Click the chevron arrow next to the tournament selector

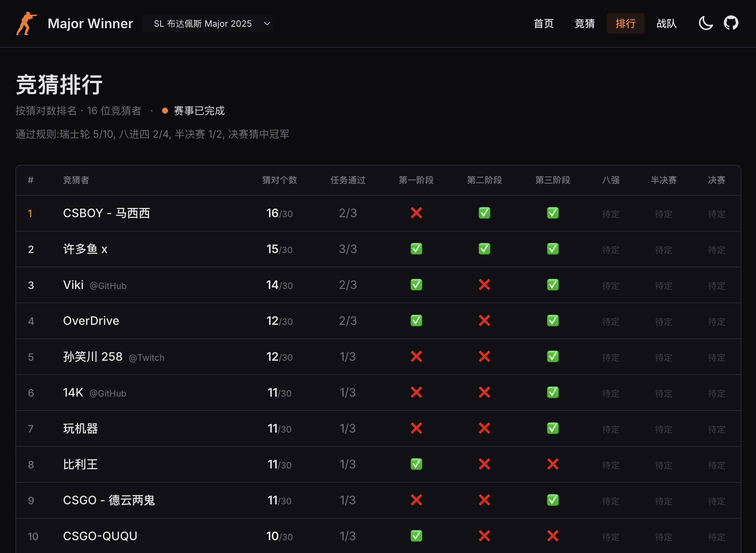(x=266, y=23)
